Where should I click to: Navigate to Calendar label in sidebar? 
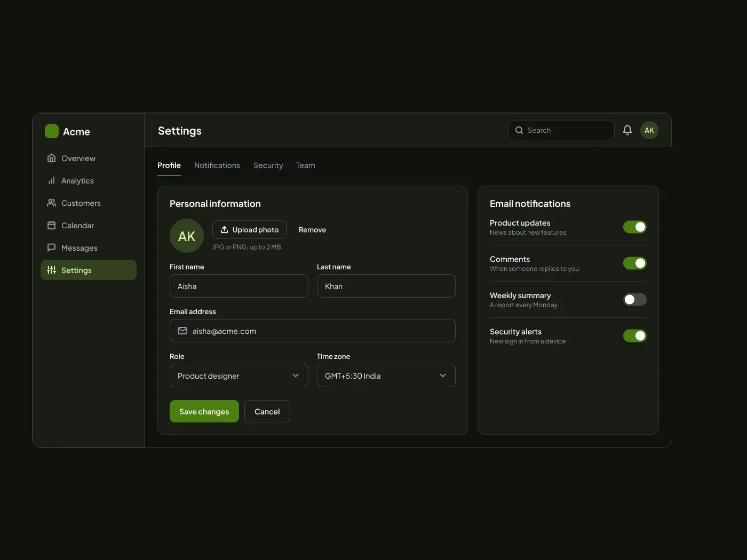[77, 226]
